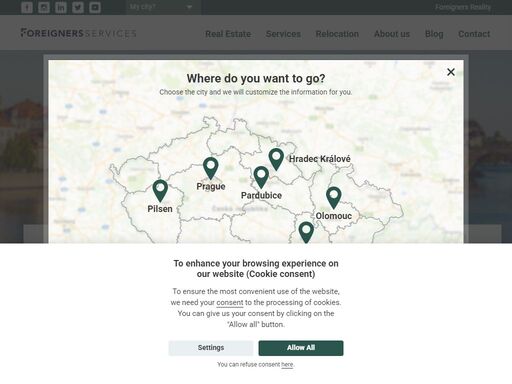Viewport: 512px width, 384px height.
Task: Expand the My city dropdown
Action: point(163,7)
